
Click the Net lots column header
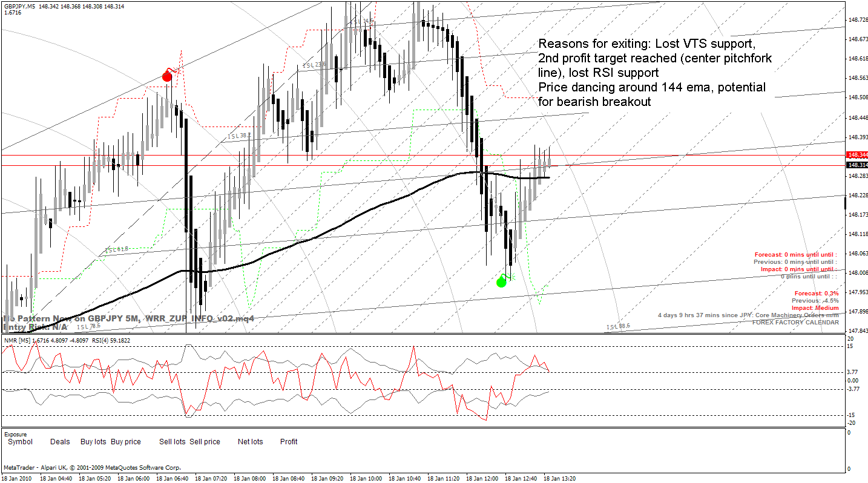[x=251, y=442]
